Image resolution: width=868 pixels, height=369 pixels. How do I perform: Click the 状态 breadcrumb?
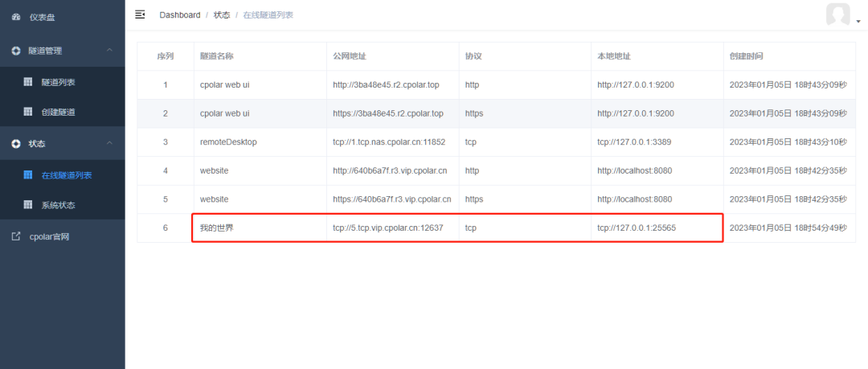click(222, 15)
